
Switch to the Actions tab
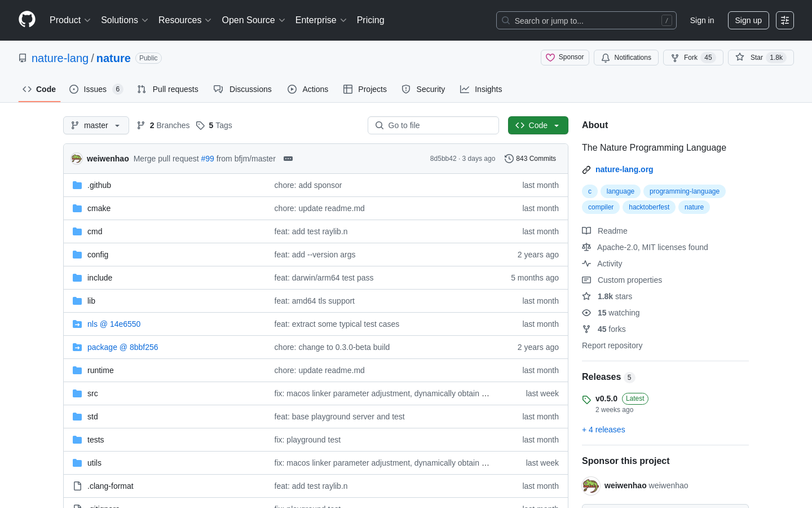pos(308,89)
